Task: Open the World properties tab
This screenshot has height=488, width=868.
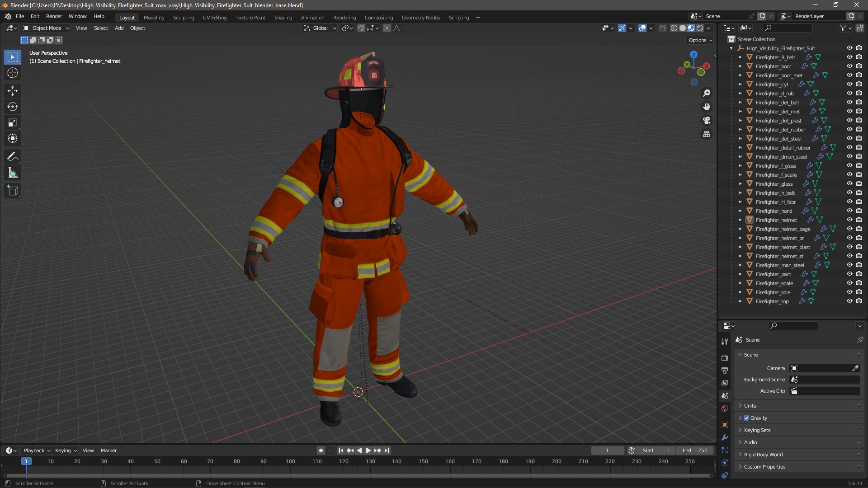Action: pos(725,408)
